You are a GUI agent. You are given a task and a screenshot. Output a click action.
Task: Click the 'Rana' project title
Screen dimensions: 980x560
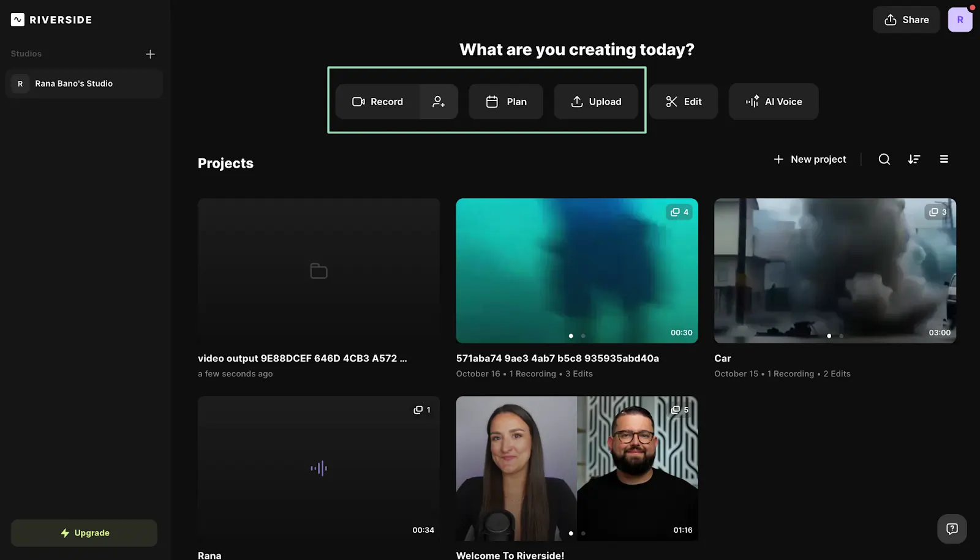pyautogui.click(x=209, y=555)
